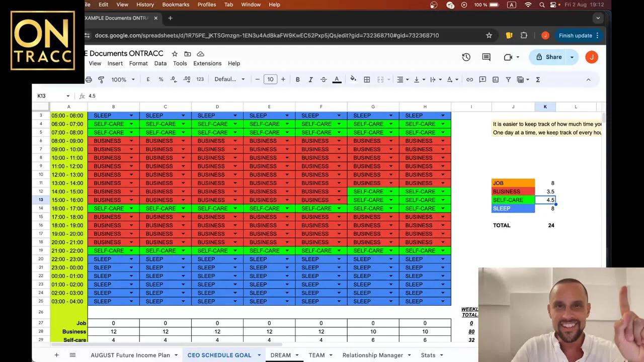Apply currency format to the selection
Image resolution: width=644 pixels, height=362 pixels.
click(x=148, y=79)
